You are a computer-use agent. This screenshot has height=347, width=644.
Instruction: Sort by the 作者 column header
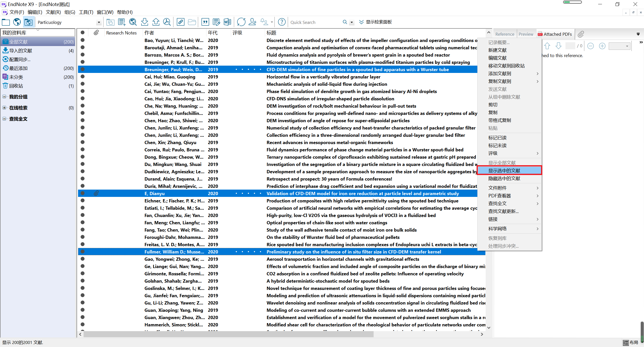[174, 33]
